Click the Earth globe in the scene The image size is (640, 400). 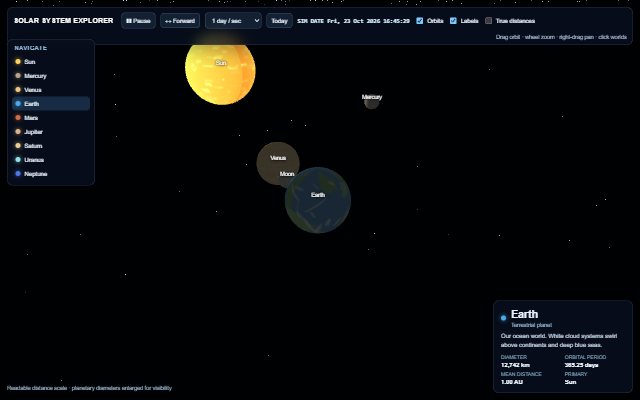pyautogui.click(x=318, y=200)
